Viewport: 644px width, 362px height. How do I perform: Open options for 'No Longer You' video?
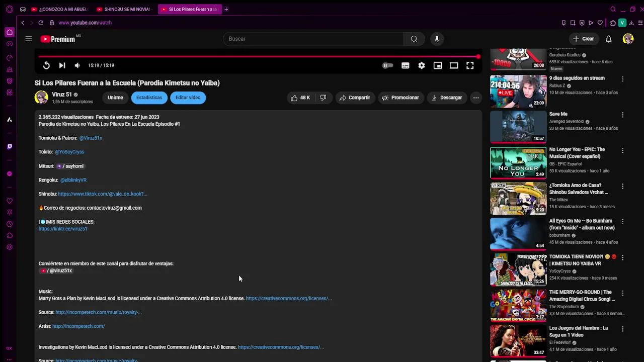coord(622,150)
